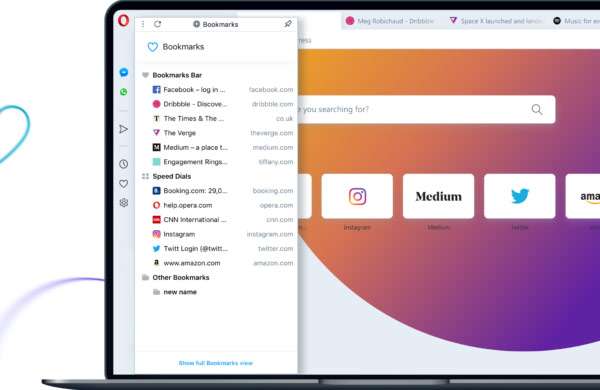Open My Flow send icon in sidebar

click(x=123, y=129)
